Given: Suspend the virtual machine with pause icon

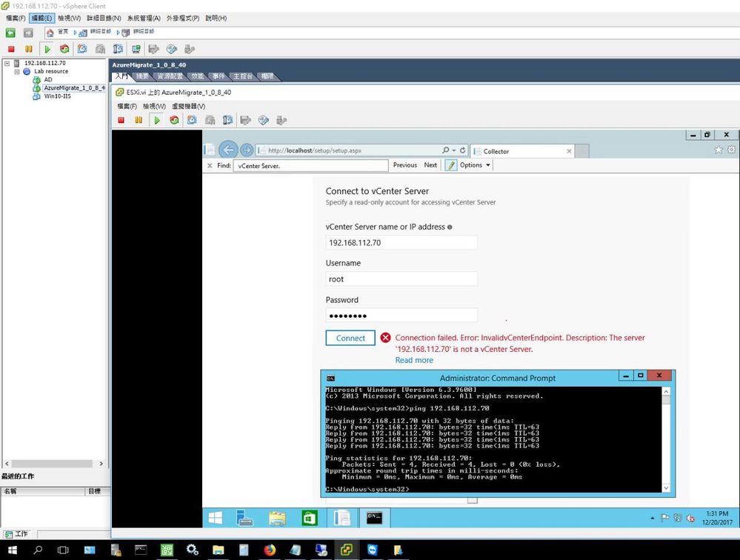Looking at the screenshot, I should (139, 120).
